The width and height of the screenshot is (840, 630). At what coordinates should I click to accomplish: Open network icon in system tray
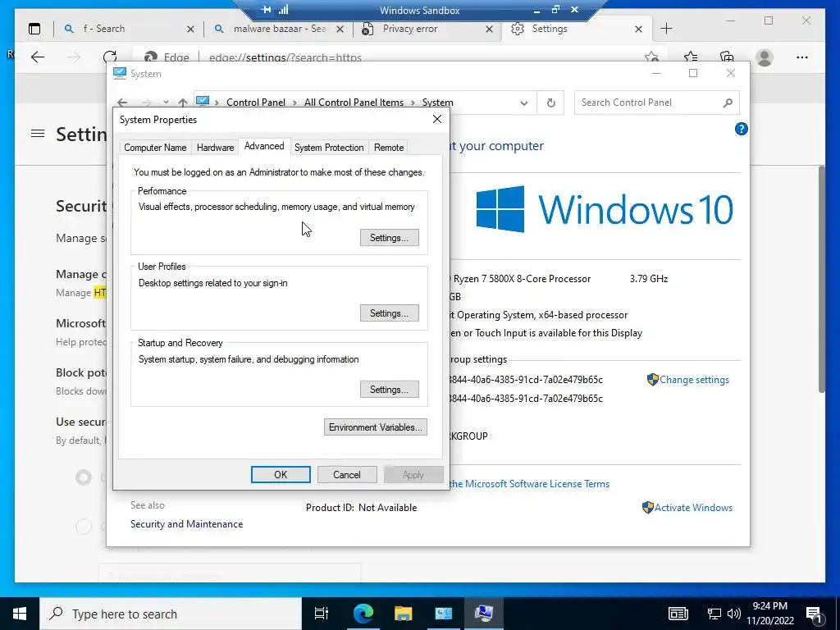714,614
